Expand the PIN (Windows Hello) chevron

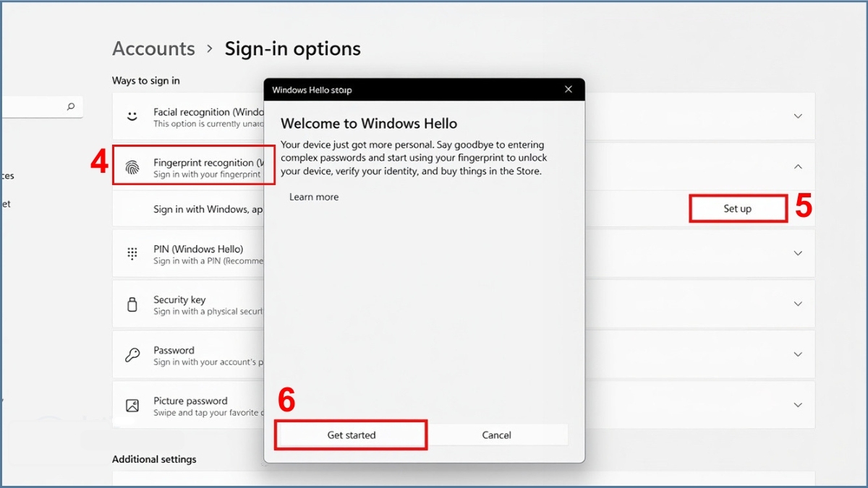[x=798, y=253]
